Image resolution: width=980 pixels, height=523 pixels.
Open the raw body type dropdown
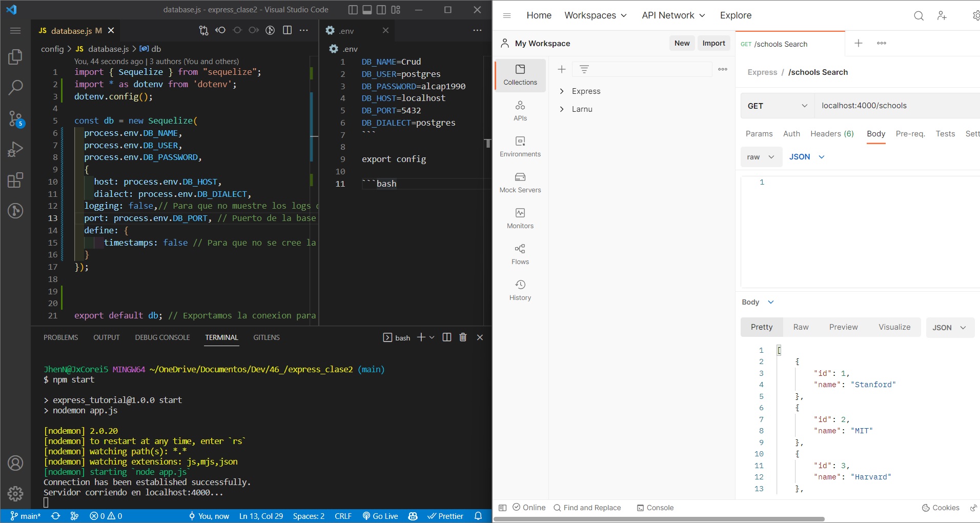tap(761, 157)
